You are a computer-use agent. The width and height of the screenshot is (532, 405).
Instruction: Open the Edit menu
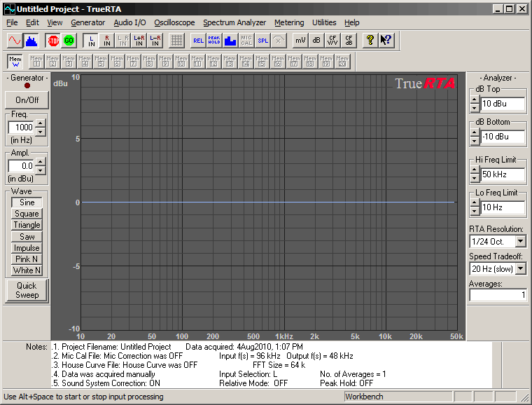tap(32, 22)
